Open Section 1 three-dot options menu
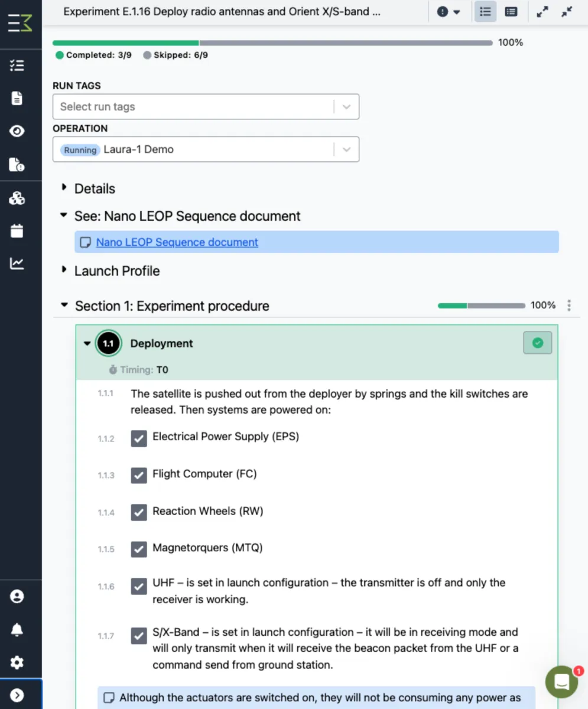 pyautogui.click(x=569, y=305)
